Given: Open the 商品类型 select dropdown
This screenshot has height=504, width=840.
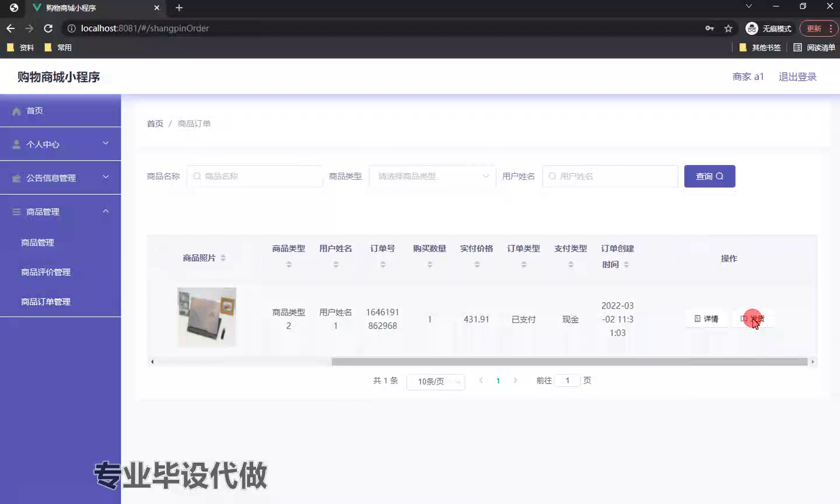Looking at the screenshot, I should [x=432, y=176].
